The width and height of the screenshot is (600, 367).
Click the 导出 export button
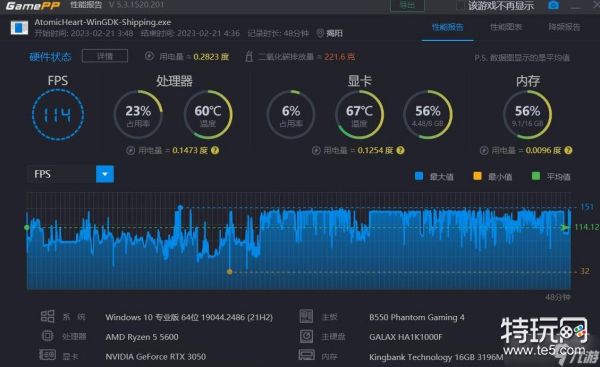click(x=407, y=5)
